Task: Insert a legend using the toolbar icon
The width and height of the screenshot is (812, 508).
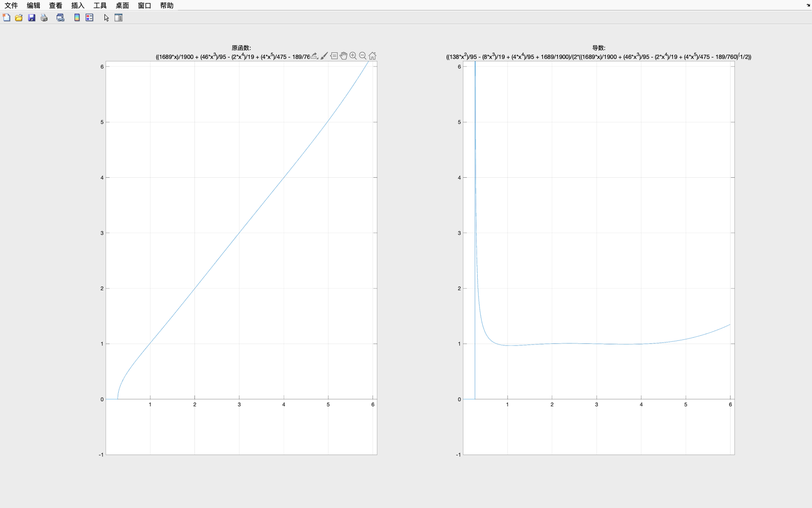Action: click(x=89, y=18)
